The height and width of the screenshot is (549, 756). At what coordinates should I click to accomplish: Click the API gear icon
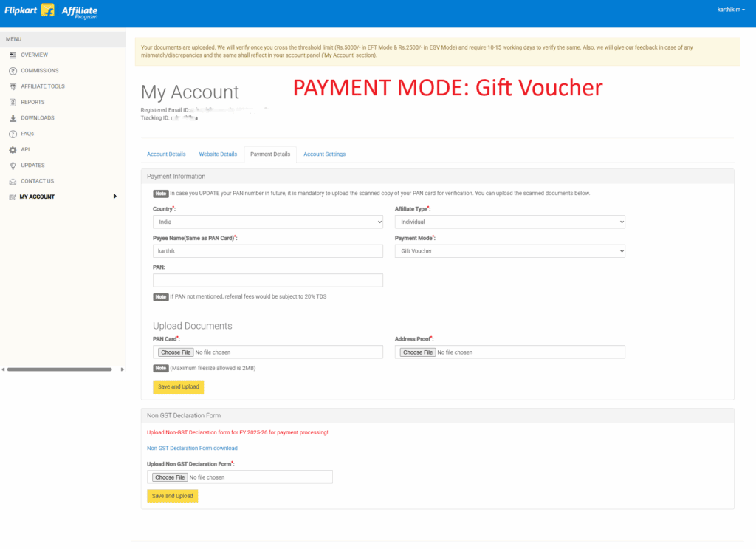coord(13,150)
